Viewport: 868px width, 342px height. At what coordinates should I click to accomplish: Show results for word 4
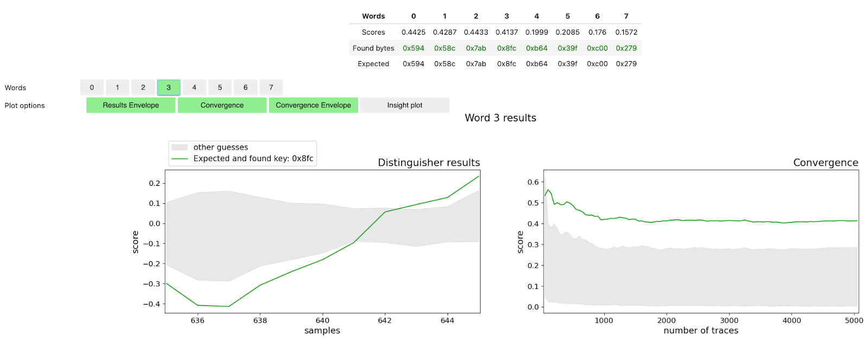pos(194,87)
